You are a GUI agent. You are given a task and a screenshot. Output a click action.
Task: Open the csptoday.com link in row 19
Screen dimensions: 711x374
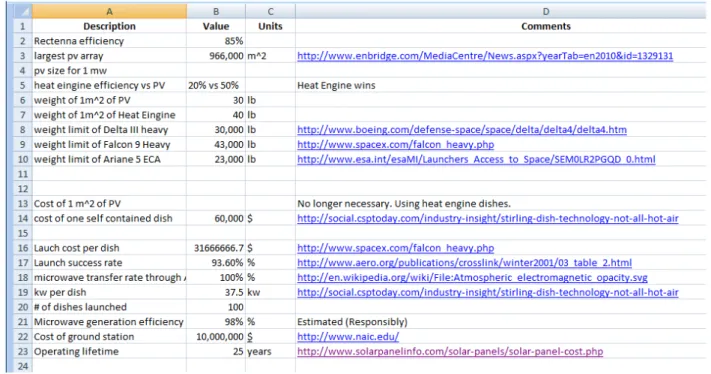point(488,292)
